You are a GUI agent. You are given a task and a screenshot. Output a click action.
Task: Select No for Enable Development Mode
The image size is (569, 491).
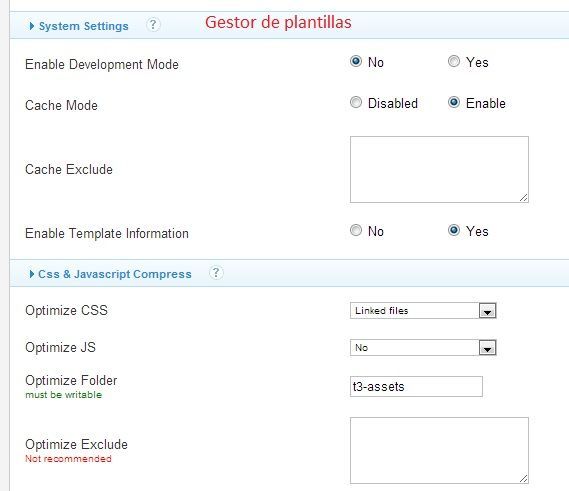(356, 61)
